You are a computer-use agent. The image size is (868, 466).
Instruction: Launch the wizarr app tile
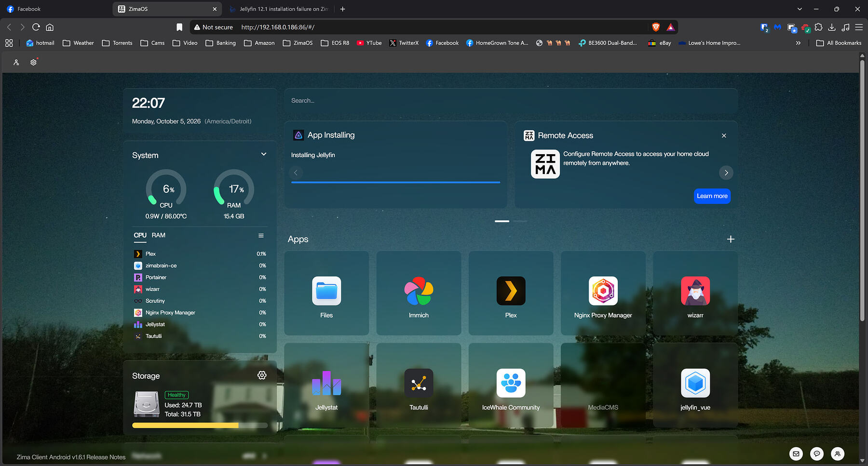[x=695, y=293]
